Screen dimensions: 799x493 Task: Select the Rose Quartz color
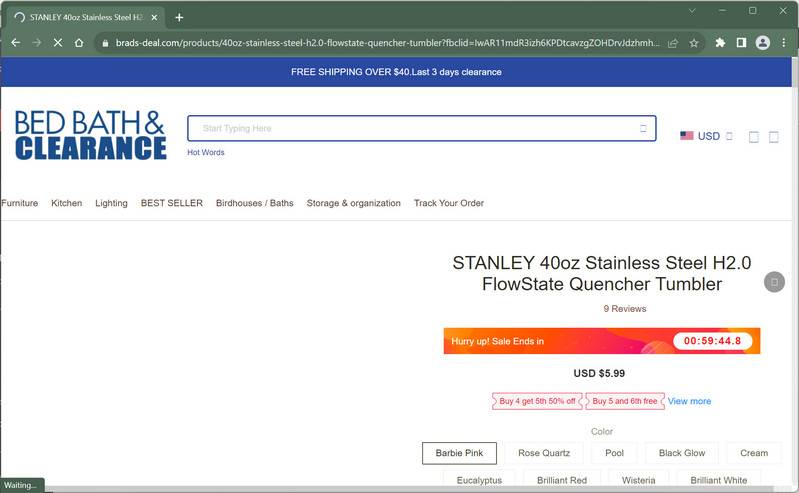[x=544, y=453]
